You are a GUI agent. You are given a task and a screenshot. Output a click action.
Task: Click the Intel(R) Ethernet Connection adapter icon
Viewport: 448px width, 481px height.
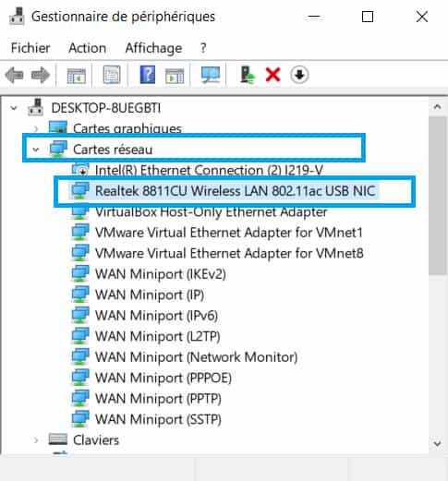[80, 169]
